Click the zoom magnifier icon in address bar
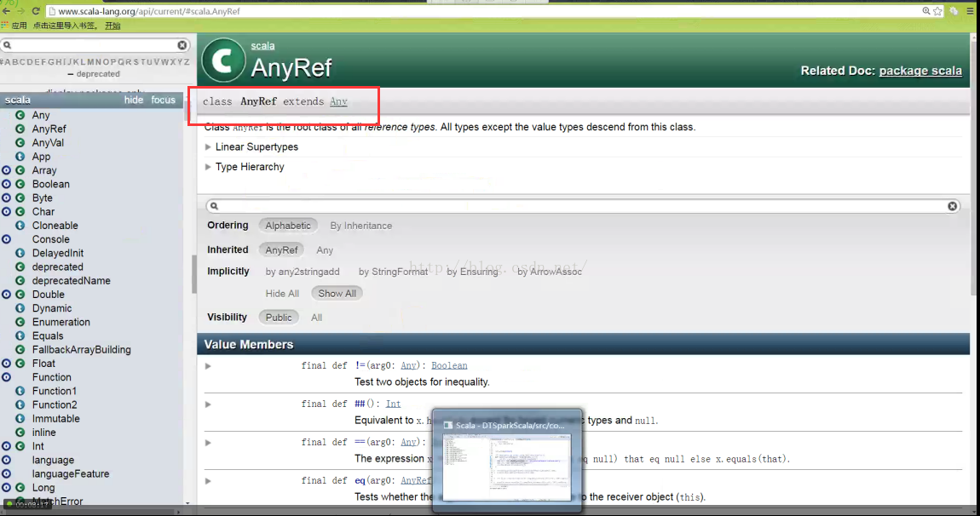Image resolution: width=980 pixels, height=516 pixels. (926, 10)
